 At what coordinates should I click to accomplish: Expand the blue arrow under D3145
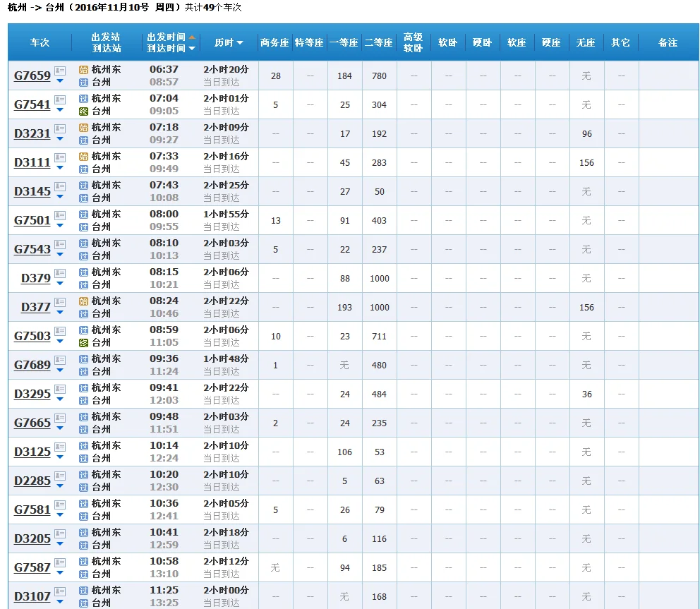pyautogui.click(x=60, y=197)
